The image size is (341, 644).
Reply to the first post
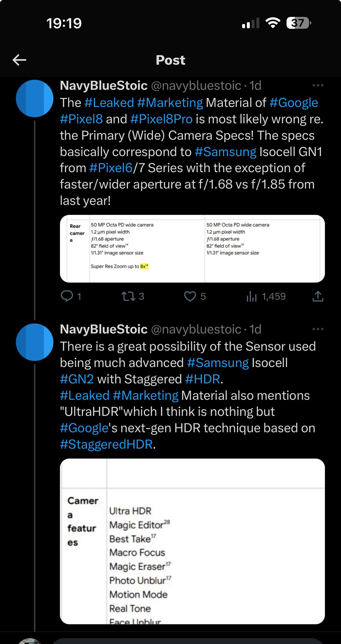coord(67,296)
